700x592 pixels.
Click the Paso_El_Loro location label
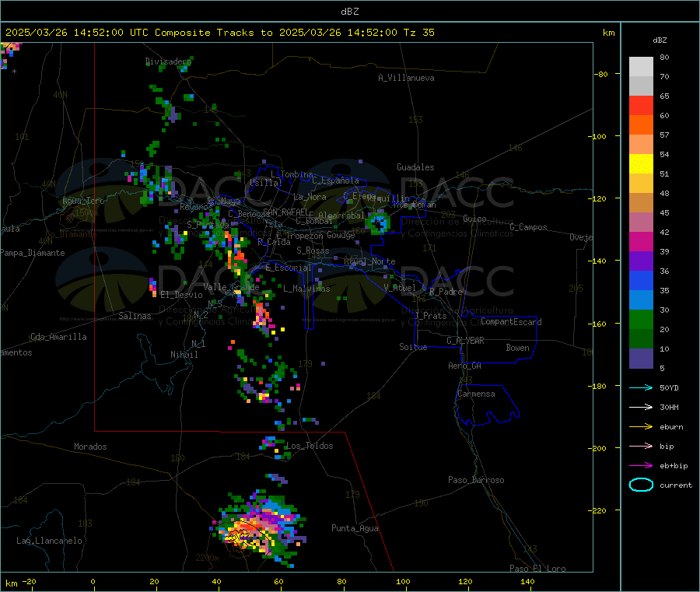[x=537, y=569]
